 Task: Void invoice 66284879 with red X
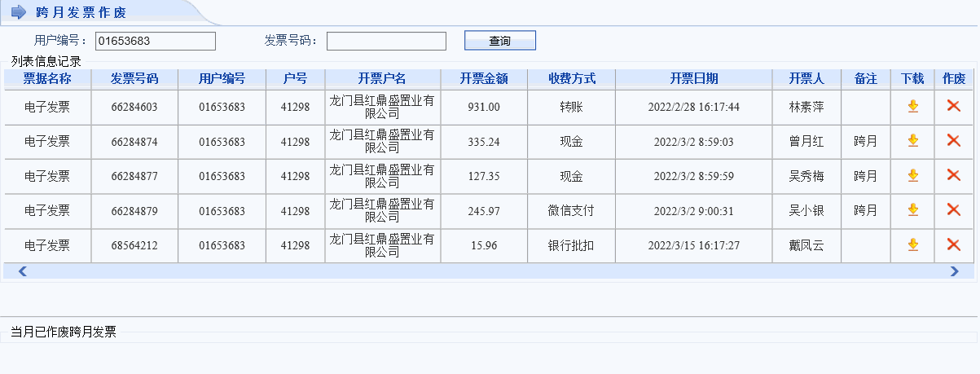pos(953,210)
